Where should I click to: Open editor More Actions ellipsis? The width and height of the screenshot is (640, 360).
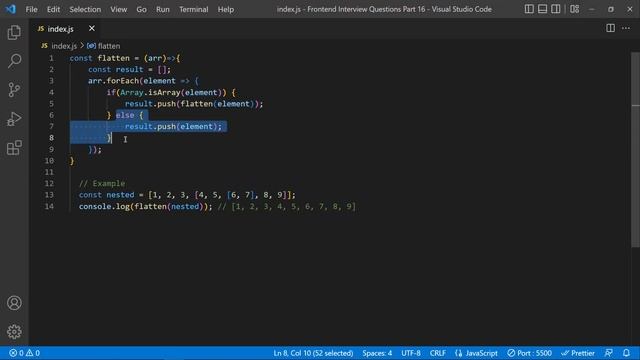tap(626, 28)
